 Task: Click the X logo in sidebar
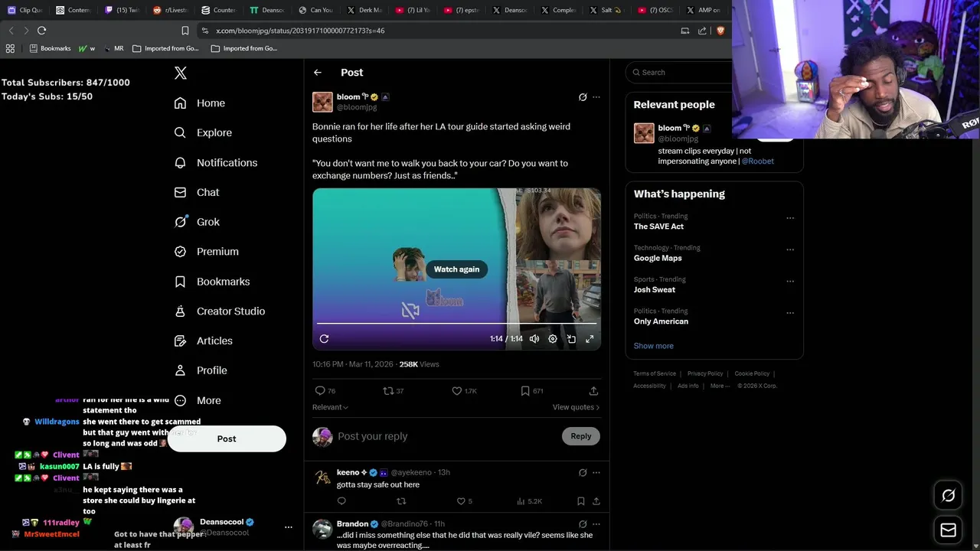point(180,73)
